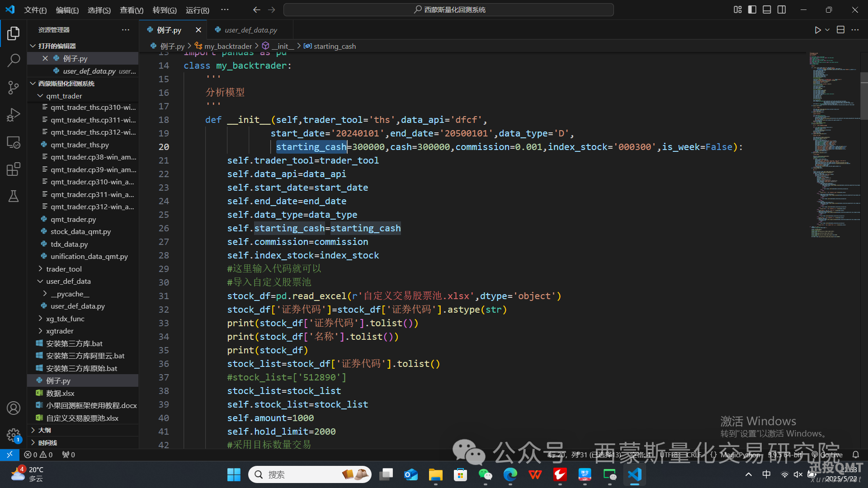Open 自定义交易股票池.xlsx in the file tree
Image resolution: width=868 pixels, height=488 pixels.
(x=82, y=418)
